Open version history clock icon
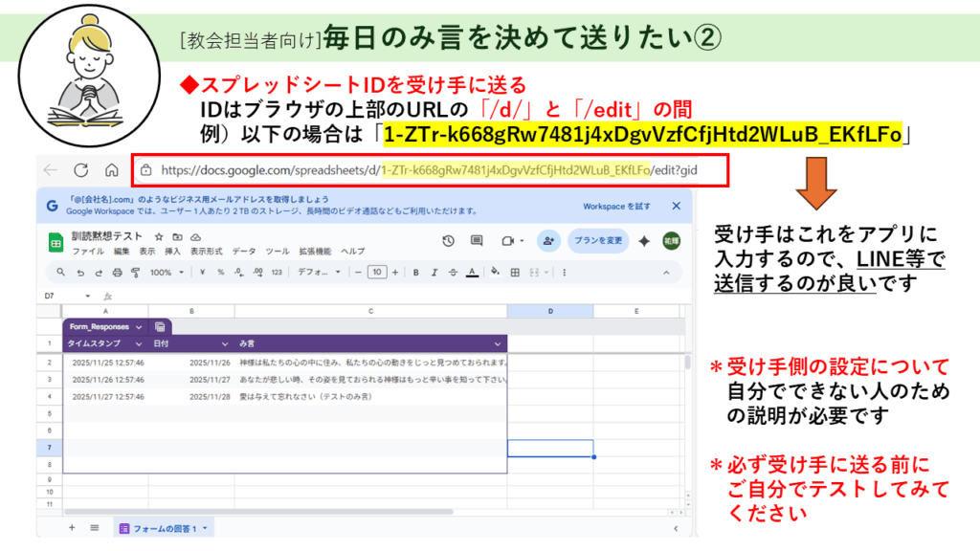 (448, 241)
